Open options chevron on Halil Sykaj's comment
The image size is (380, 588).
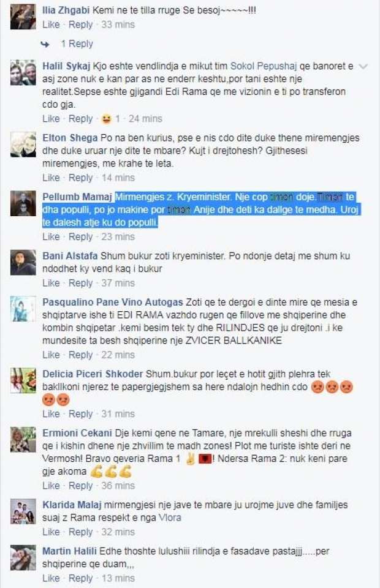point(363,67)
